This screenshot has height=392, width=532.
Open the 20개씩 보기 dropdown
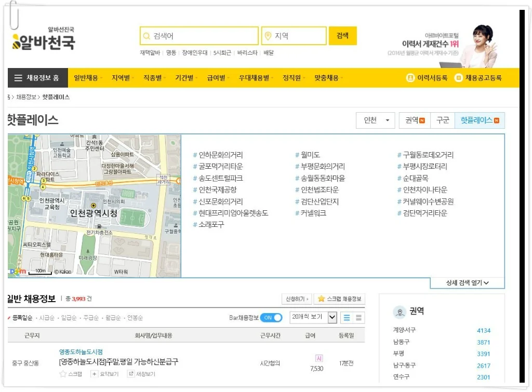(313, 317)
